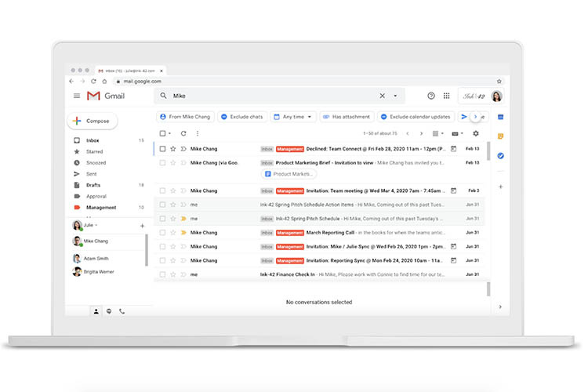Click the Google apps grid icon
588x392 pixels.
(446, 96)
